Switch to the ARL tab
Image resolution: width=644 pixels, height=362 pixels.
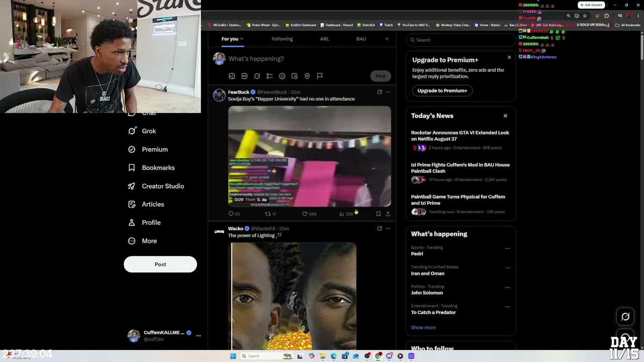[325, 39]
